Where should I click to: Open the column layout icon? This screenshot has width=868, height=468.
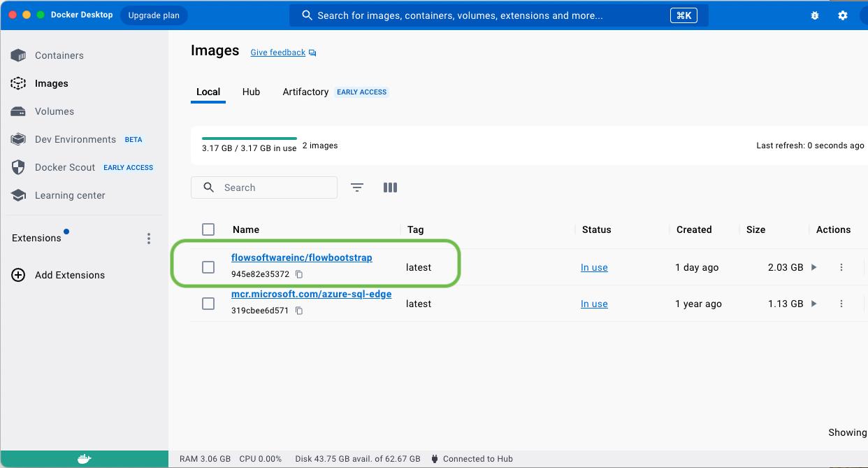pos(391,187)
